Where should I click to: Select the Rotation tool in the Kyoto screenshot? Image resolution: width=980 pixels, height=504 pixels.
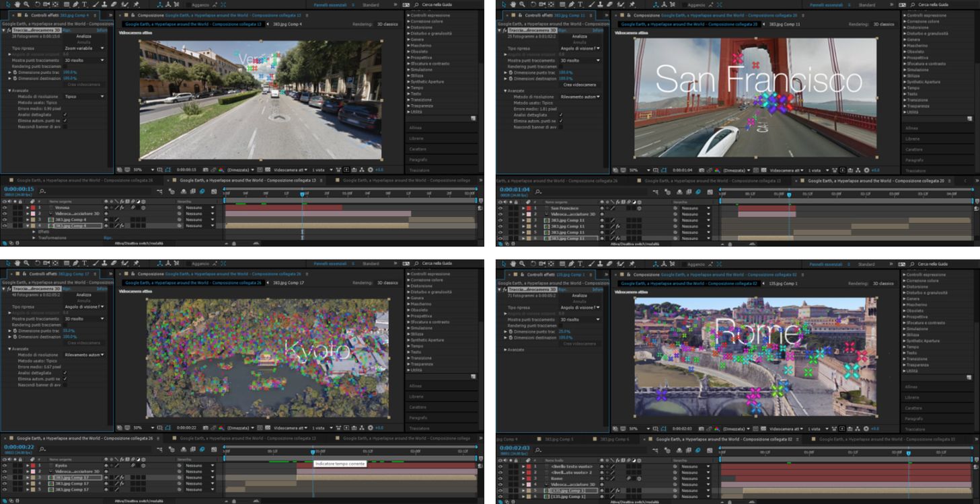[38, 263]
